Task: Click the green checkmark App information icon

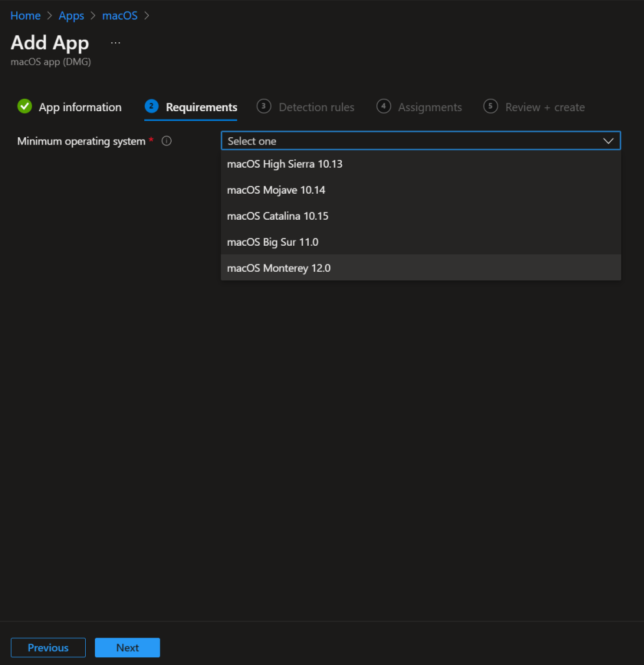Action: coord(25,107)
